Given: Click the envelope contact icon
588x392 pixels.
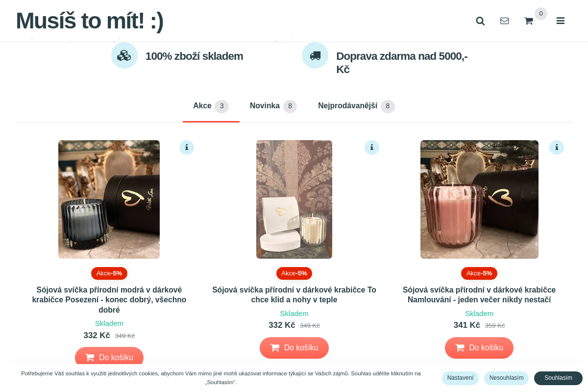Looking at the screenshot, I should 504,21.
